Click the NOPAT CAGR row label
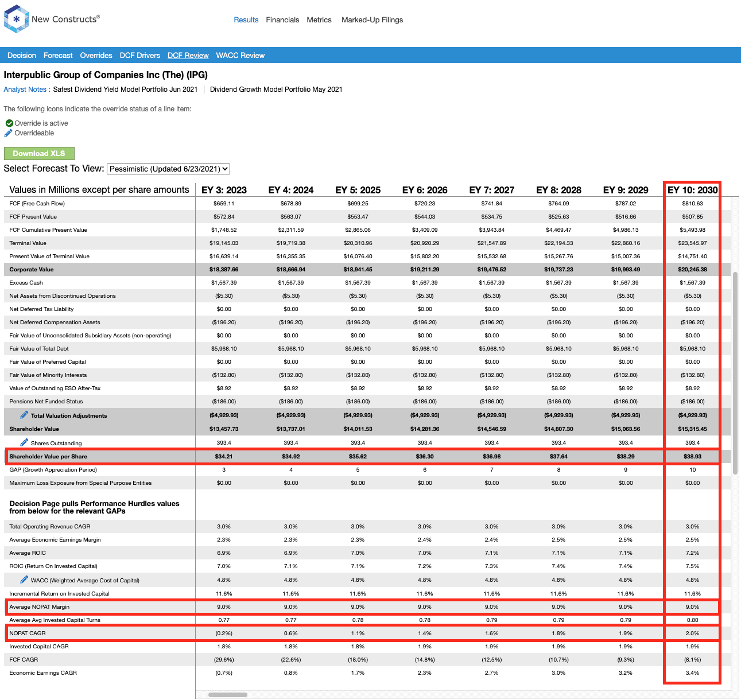This screenshot has height=700, width=741. tap(28, 633)
